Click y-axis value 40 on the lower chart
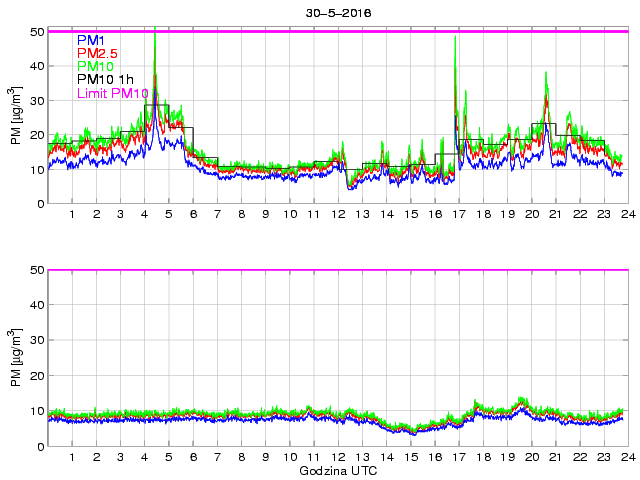640x480 pixels. click(37, 304)
